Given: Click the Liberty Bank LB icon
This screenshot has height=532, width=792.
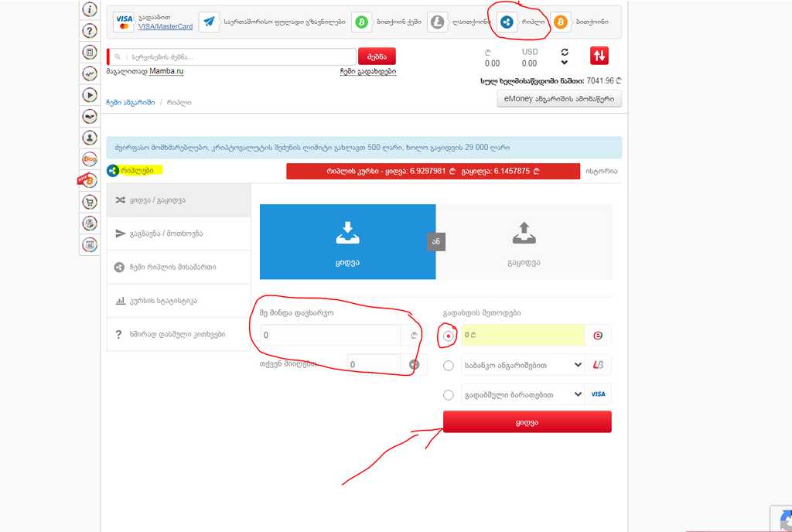Looking at the screenshot, I should pos(598,365).
